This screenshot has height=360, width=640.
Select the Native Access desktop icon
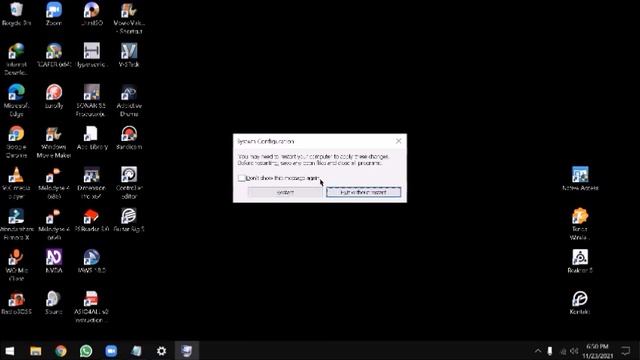click(580, 179)
